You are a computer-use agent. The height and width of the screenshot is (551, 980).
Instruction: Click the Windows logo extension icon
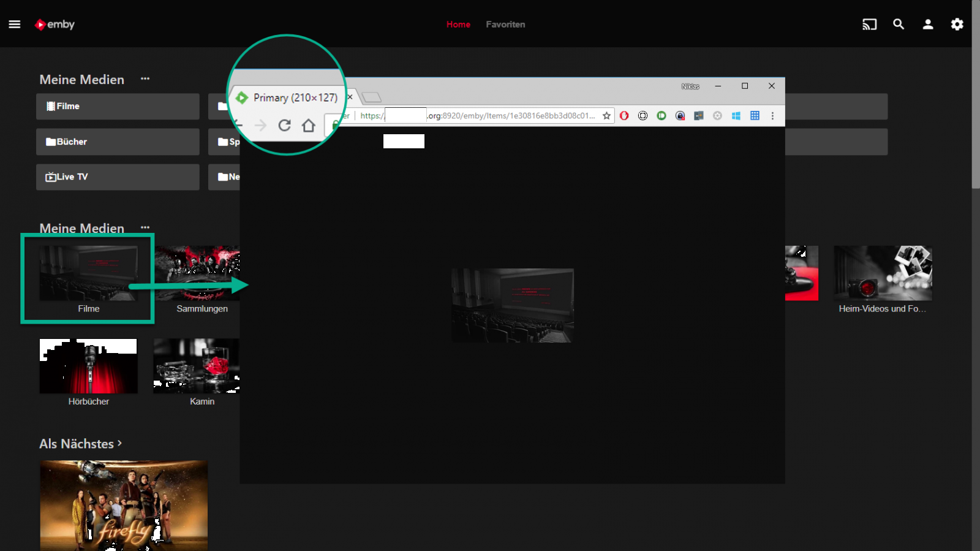pyautogui.click(x=736, y=115)
